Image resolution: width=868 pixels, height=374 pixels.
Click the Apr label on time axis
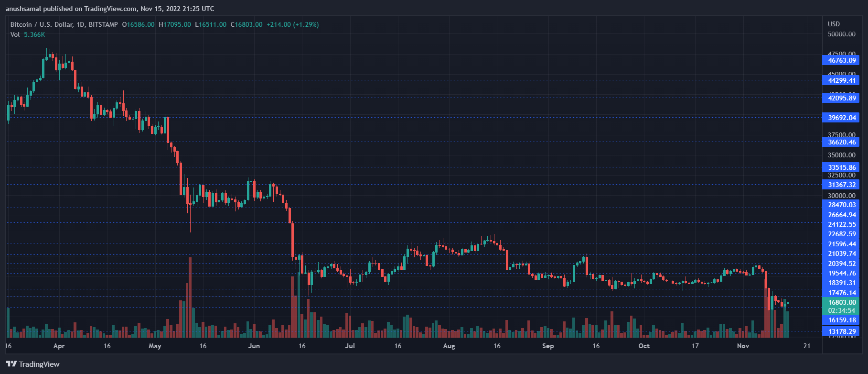59,346
